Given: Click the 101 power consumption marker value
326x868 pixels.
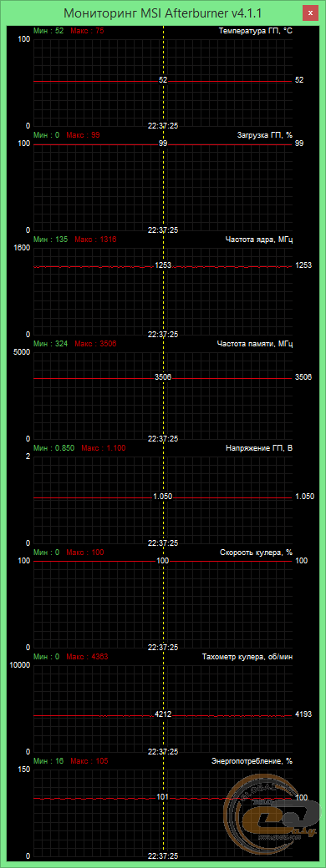Looking at the screenshot, I should pos(162,797).
